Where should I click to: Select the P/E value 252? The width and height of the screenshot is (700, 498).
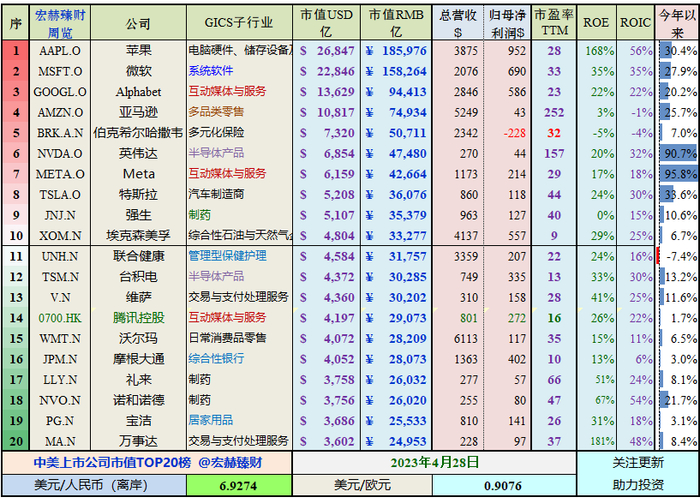tap(554, 112)
